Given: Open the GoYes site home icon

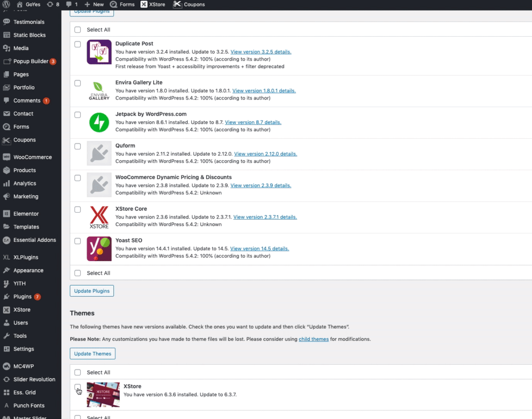Looking at the screenshot, I should click(x=20, y=4).
